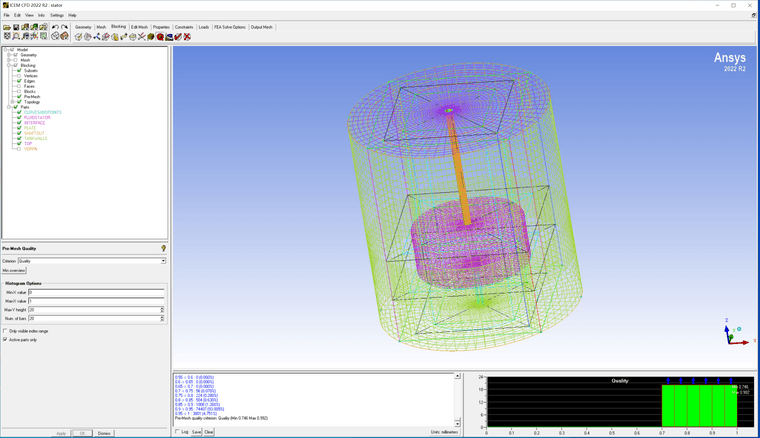Click the Min overview button
Screen dimensions: 760x438
[14, 270]
